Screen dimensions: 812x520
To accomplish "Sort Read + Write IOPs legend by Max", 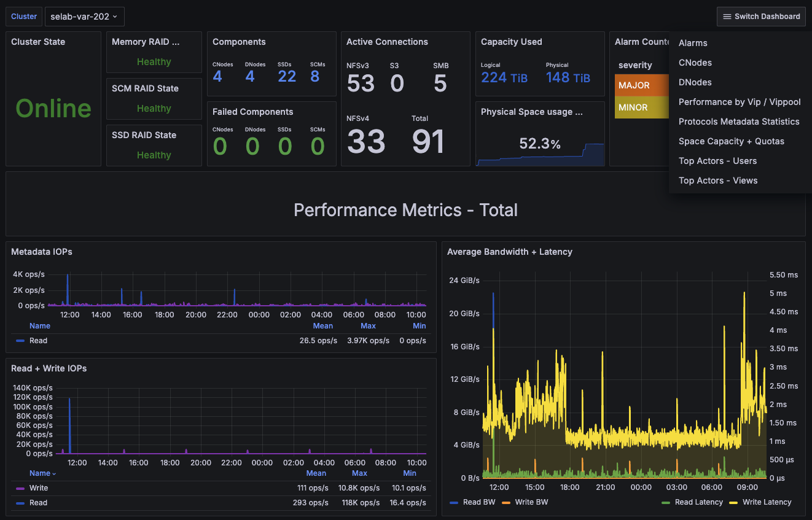I will 359,473.
